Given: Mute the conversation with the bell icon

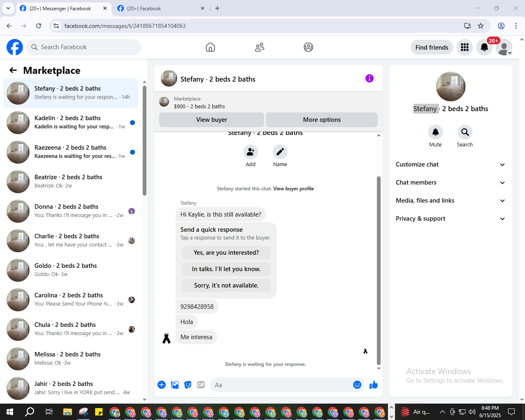Looking at the screenshot, I should [x=436, y=132].
